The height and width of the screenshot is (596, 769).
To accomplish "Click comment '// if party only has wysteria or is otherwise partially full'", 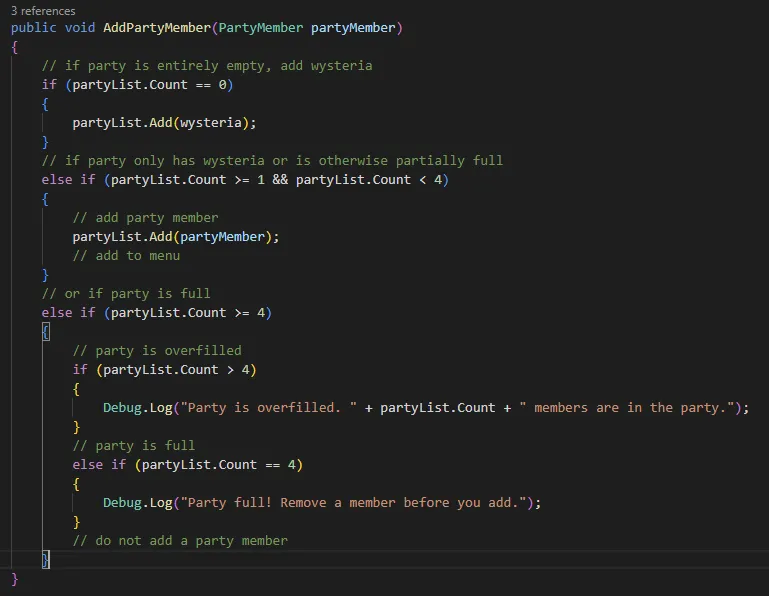I will (x=272, y=161).
